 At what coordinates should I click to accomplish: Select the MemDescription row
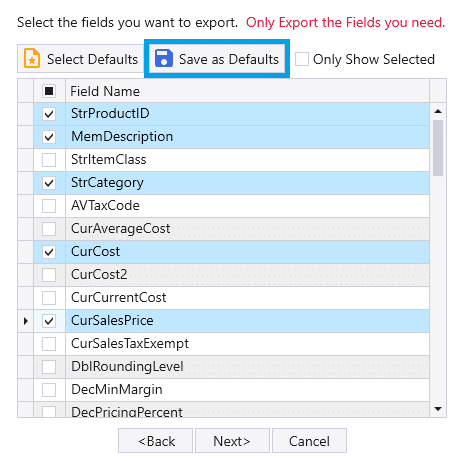click(231, 137)
